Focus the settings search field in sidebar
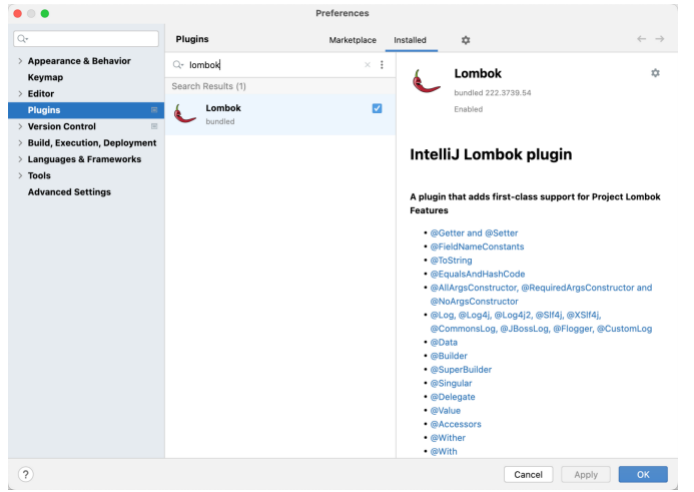694x492 pixels. (86, 39)
